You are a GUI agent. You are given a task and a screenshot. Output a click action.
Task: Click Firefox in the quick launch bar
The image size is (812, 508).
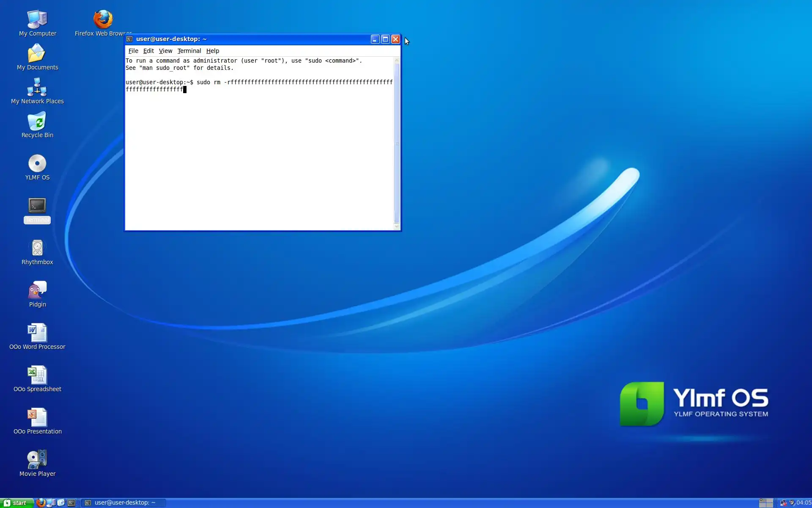(x=41, y=503)
